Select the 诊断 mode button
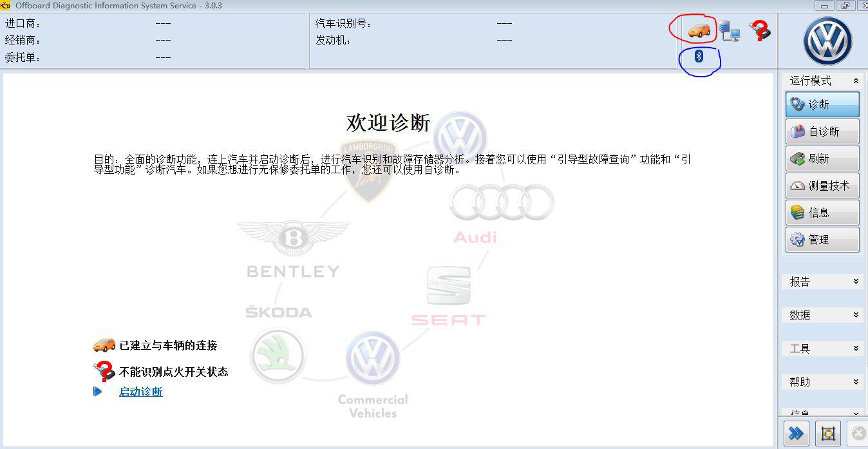The width and height of the screenshot is (868, 449). 822,104
